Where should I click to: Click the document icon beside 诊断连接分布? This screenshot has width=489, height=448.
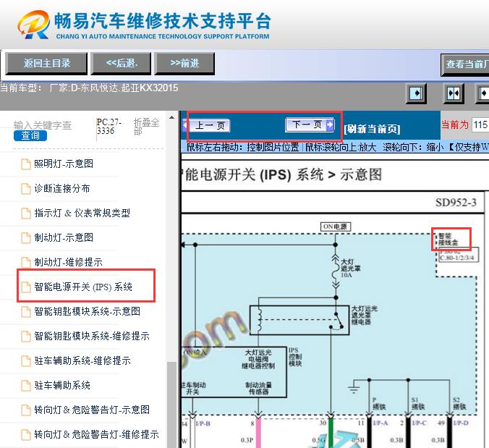tap(26, 189)
